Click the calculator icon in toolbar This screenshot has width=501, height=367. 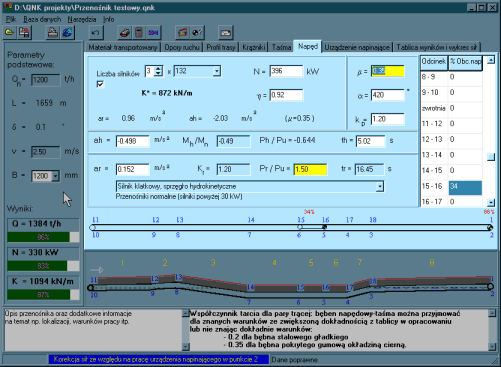click(139, 33)
